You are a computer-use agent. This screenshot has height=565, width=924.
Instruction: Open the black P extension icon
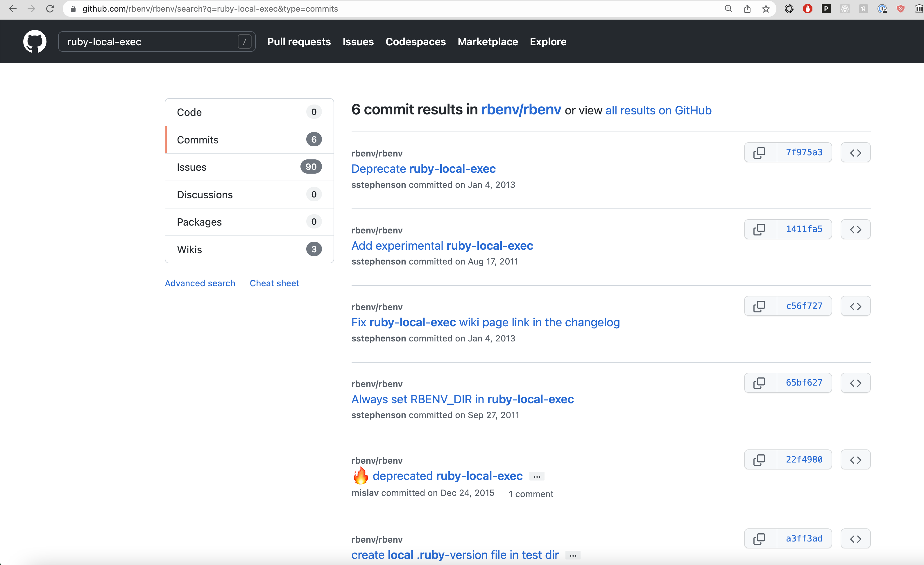coord(826,9)
